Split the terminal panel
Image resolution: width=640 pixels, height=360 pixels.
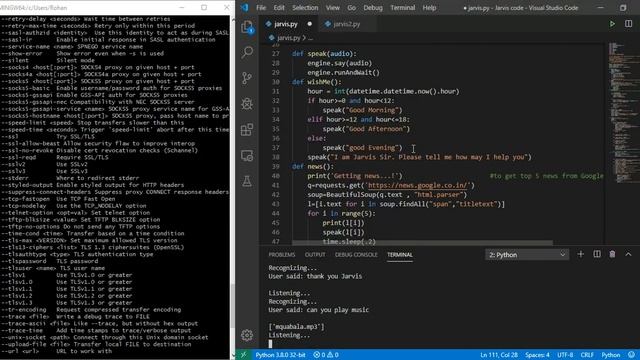tap(597, 254)
